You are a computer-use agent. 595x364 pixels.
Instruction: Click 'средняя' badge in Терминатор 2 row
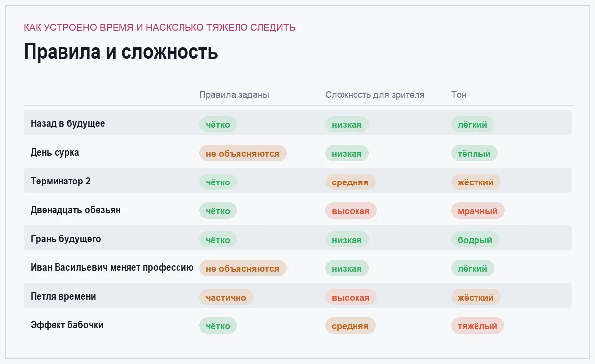point(350,182)
